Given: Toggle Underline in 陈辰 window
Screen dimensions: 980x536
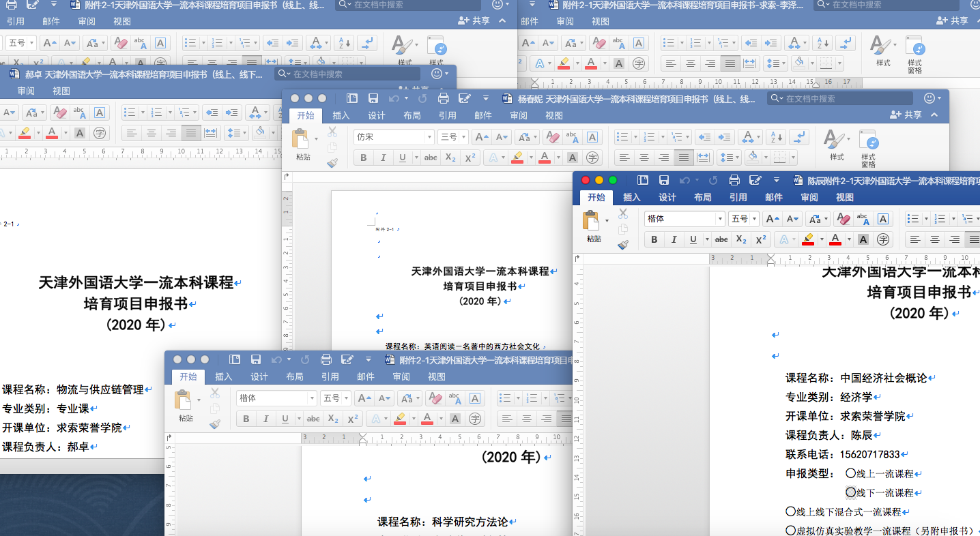Looking at the screenshot, I should 693,239.
